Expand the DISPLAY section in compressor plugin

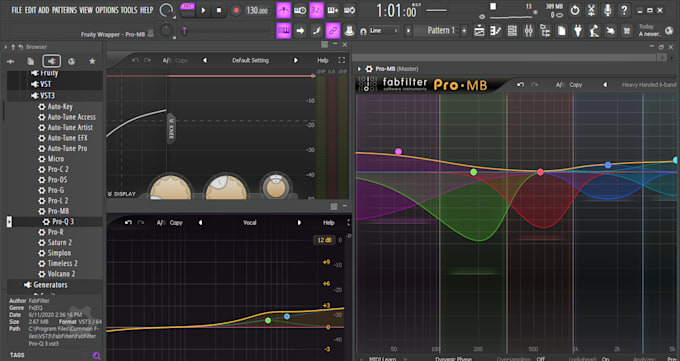click(x=122, y=194)
